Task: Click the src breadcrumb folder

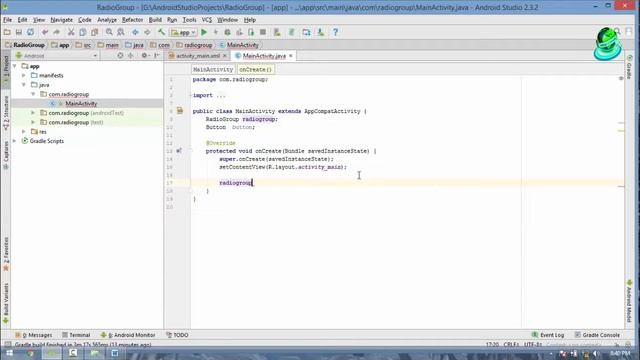Action: 84,45
